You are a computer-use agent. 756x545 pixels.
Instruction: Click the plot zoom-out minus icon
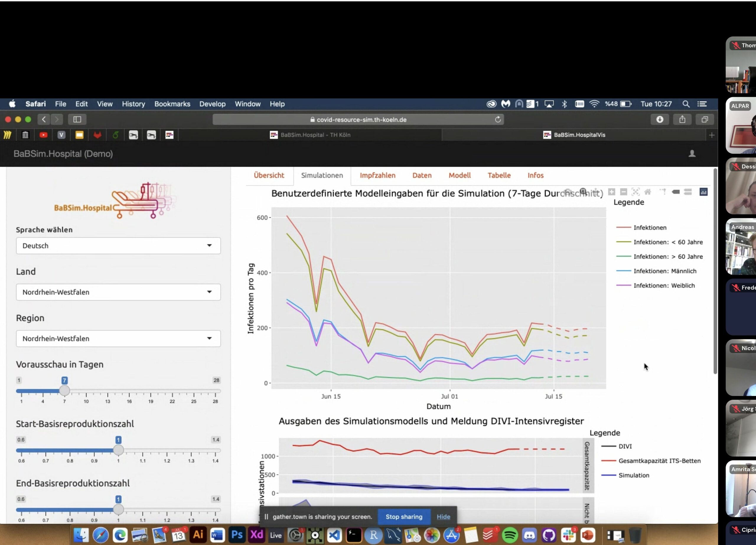(623, 192)
